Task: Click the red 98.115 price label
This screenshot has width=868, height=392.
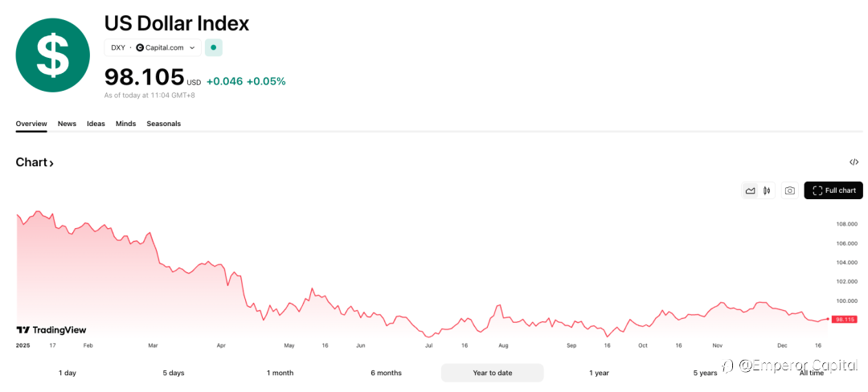Action: 845,319
